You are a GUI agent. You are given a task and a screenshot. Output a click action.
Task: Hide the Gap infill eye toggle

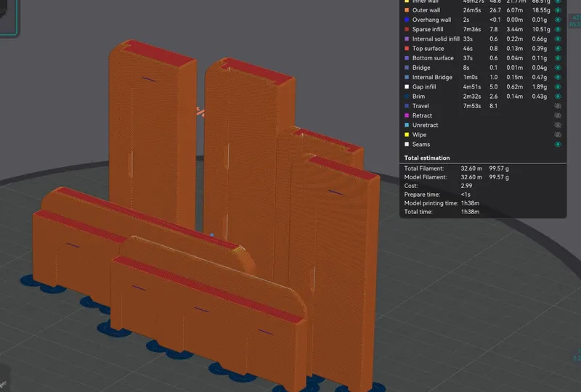pos(558,87)
